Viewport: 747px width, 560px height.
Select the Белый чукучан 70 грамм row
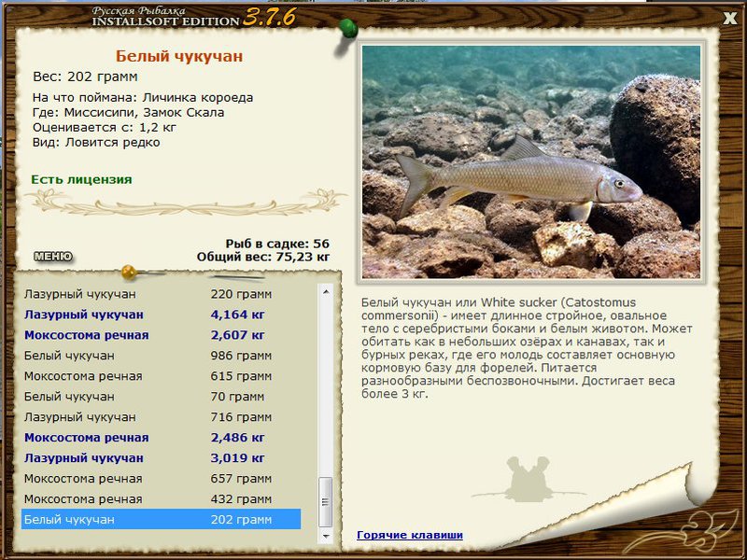tap(161, 397)
